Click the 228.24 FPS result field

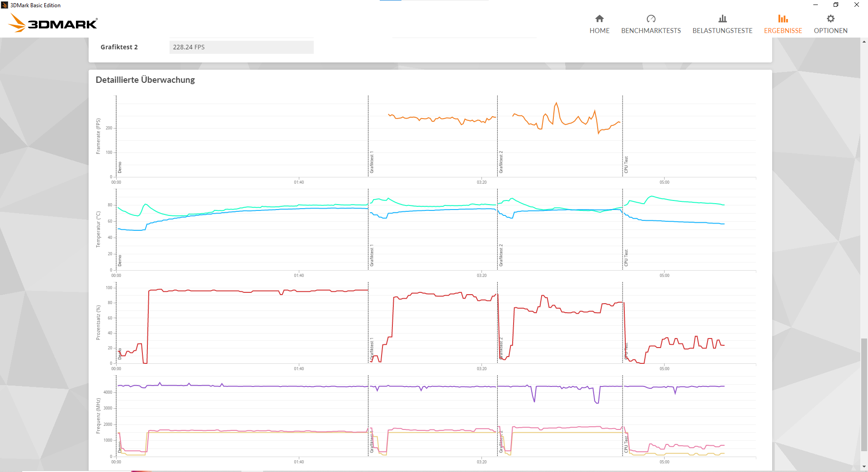pos(241,47)
